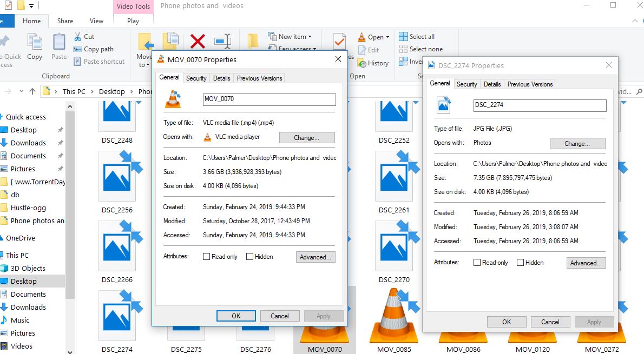Open the Quick Access Toolbar customize dropdown
The height and width of the screenshot is (354, 644).
[x=31, y=6]
